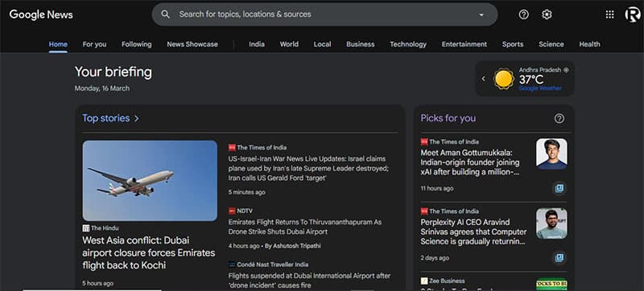Image resolution: width=644 pixels, height=291 pixels.
Task: Click Condé Nast Traveller India logo icon
Action: tap(232, 264)
